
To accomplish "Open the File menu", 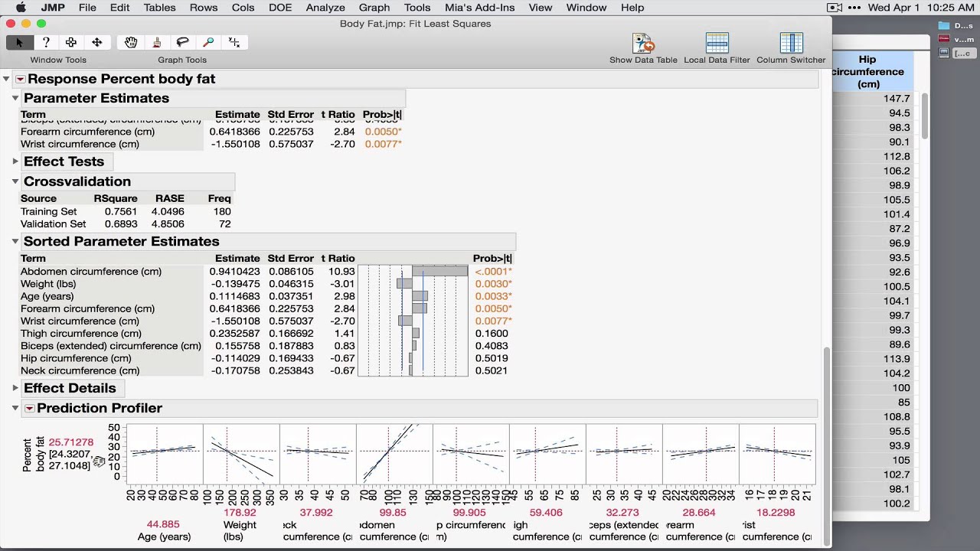I will point(87,7).
